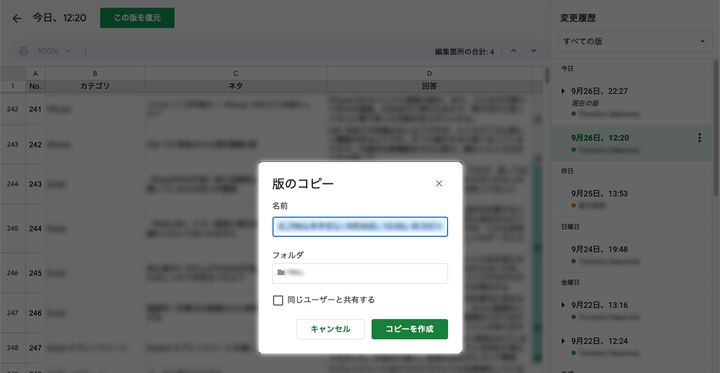Screen dimensions: 720x373
Task: Click the version history panel scrollbar
Action: point(717,127)
